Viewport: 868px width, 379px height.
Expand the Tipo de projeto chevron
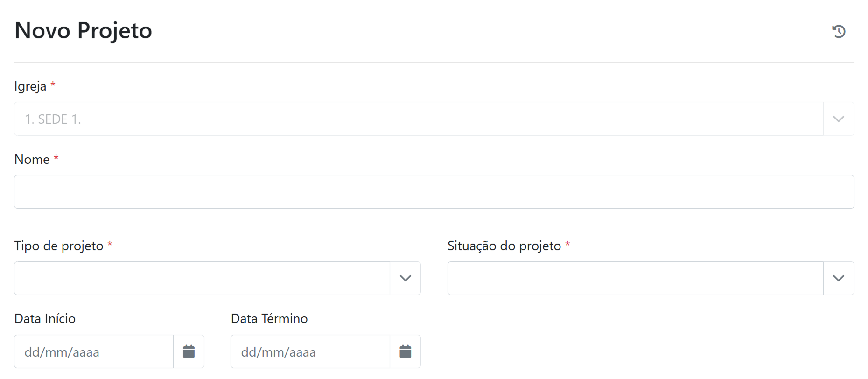pos(405,278)
